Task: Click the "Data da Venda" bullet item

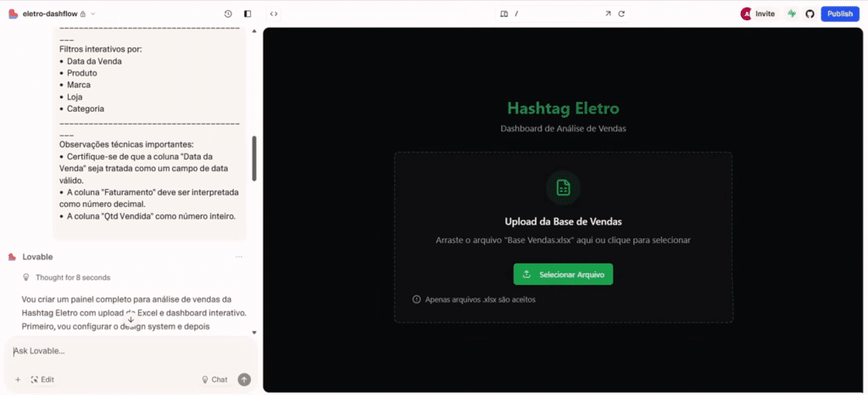Action: pos(94,61)
